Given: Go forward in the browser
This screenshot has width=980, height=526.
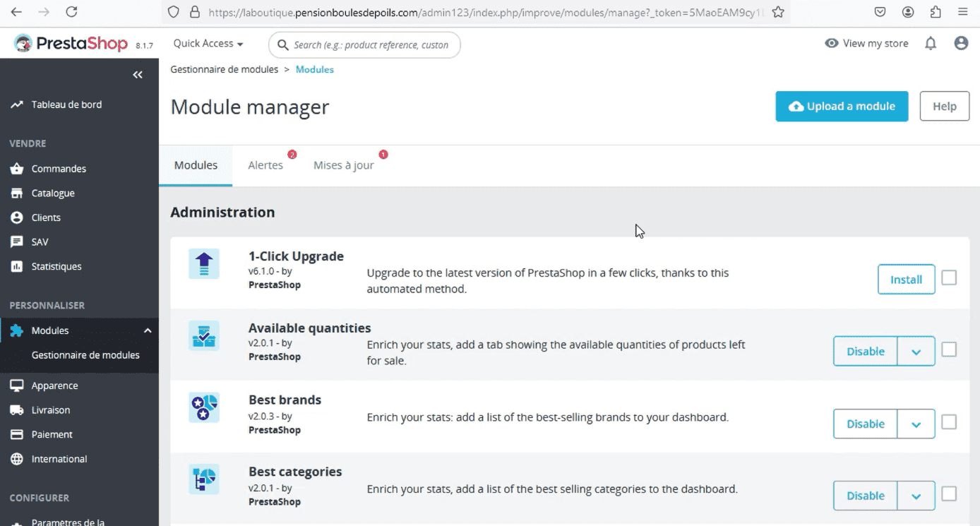Looking at the screenshot, I should 44,12.
